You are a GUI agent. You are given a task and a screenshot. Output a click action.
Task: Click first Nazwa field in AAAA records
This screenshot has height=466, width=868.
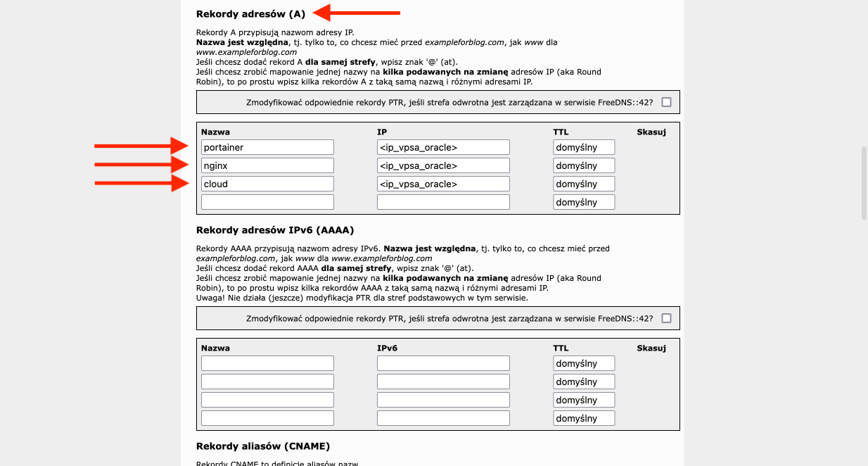(267, 363)
